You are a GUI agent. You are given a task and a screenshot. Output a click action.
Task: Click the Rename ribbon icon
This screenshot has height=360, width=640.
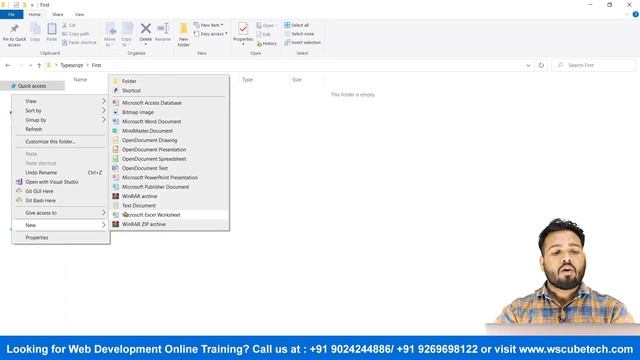pos(163,29)
